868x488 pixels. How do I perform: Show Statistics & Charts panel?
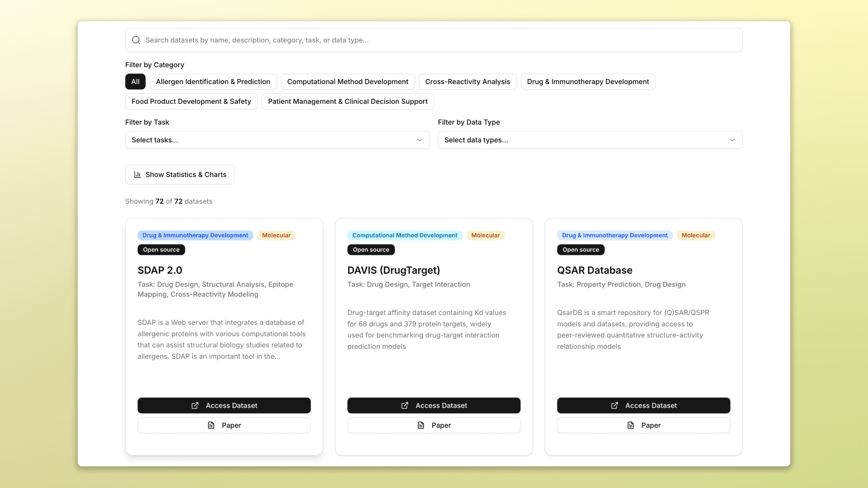point(180,174)
